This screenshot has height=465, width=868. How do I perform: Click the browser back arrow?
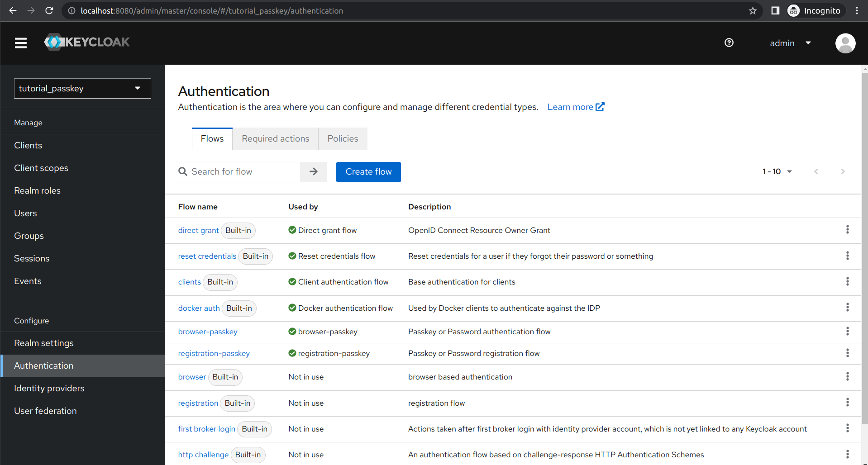click(13, 10)
